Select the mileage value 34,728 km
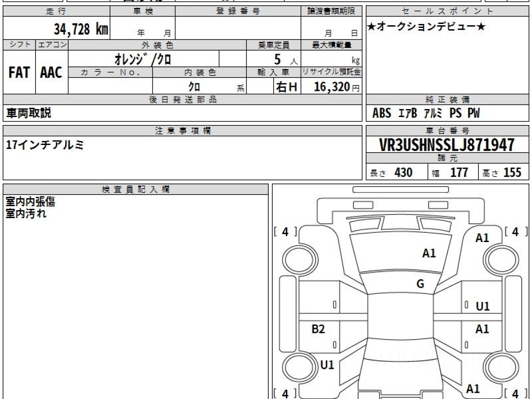 [81, 30]
